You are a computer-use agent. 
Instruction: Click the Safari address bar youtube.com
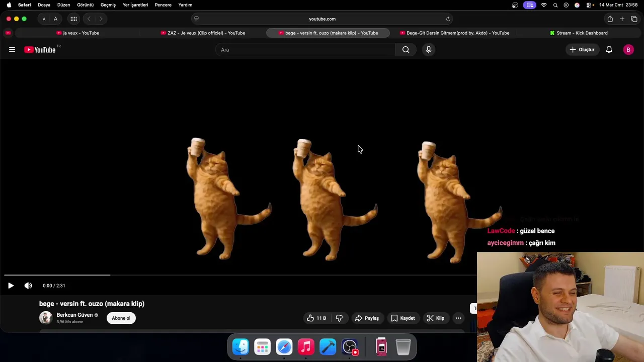322,19
